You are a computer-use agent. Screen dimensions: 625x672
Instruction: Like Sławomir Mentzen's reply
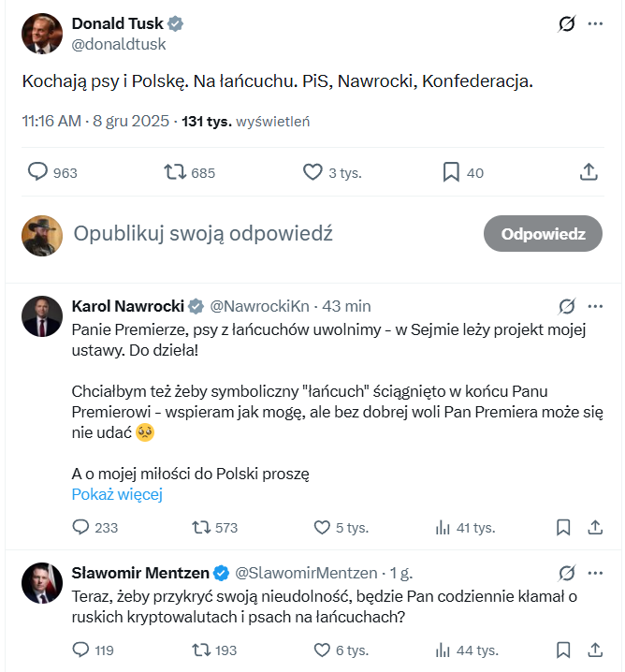pyautogui.click(x=322, y=650)
